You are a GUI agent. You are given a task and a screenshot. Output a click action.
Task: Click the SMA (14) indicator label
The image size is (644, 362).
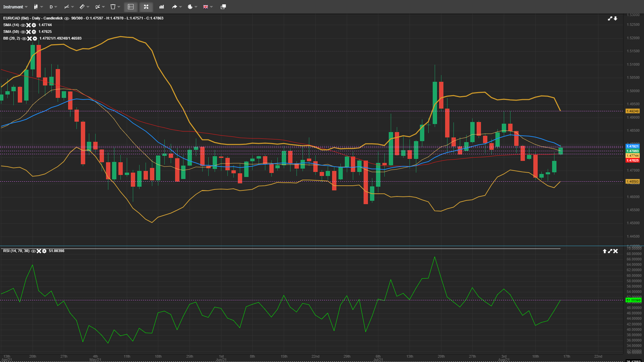click(x=11, y=25)
